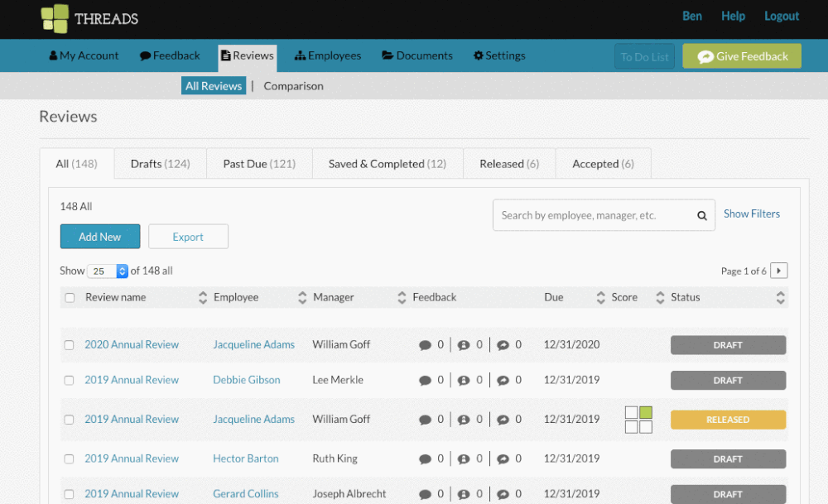Image resolution: width=828 pixels, height=504 pixels.
Task: Sort by Manager column arrows
Action: coord(402,298)
